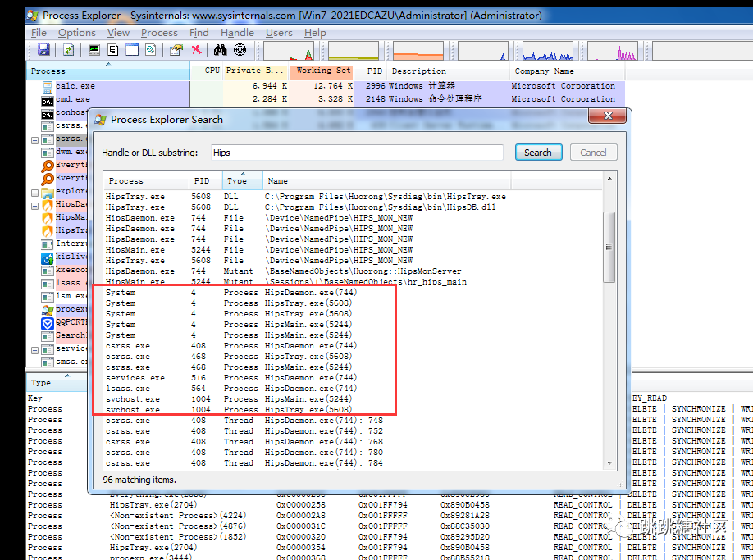Image resolution: width=753 pixels, height=560 pixels.
Task: Click the red X Kill Process icon
Action: [x=196, y=50]
